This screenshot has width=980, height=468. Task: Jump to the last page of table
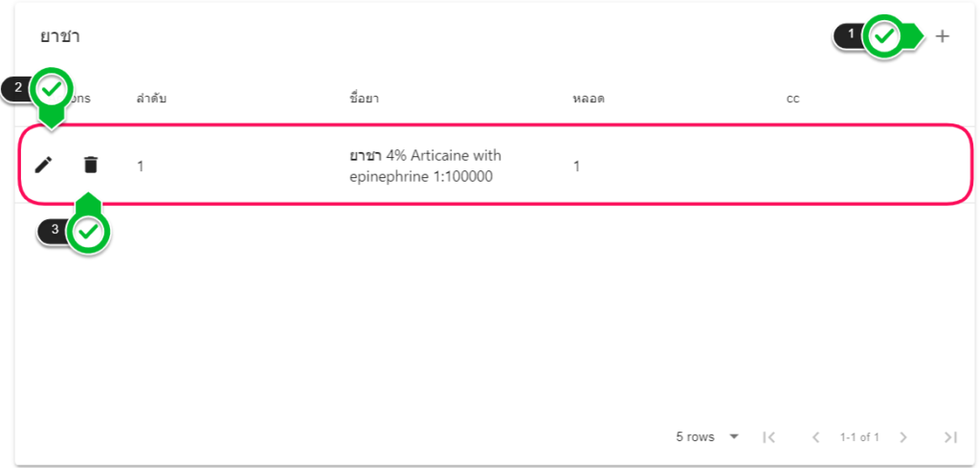(x=949, y=437)
